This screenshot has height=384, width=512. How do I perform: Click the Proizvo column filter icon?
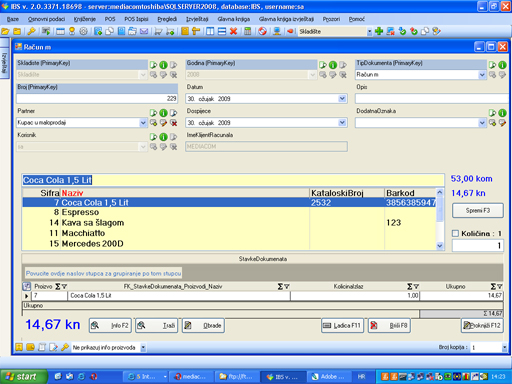(65, 286)
